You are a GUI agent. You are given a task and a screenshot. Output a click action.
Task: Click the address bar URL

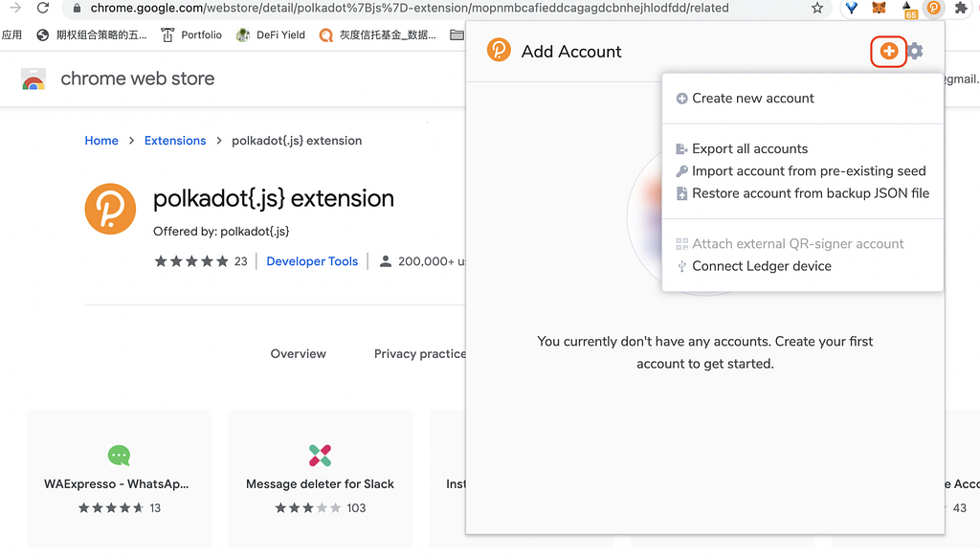[410, 8]
